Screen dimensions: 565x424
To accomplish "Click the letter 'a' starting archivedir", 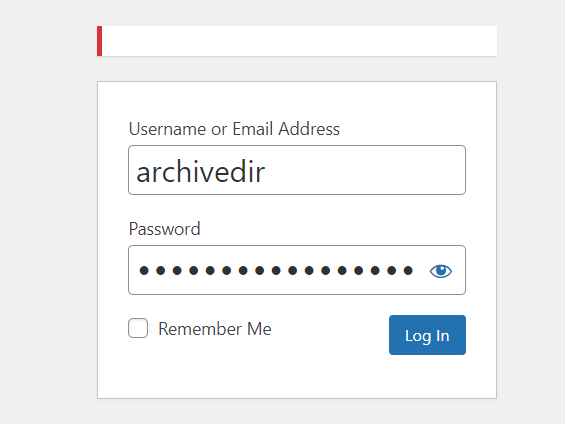I will [x=143, y=173].
